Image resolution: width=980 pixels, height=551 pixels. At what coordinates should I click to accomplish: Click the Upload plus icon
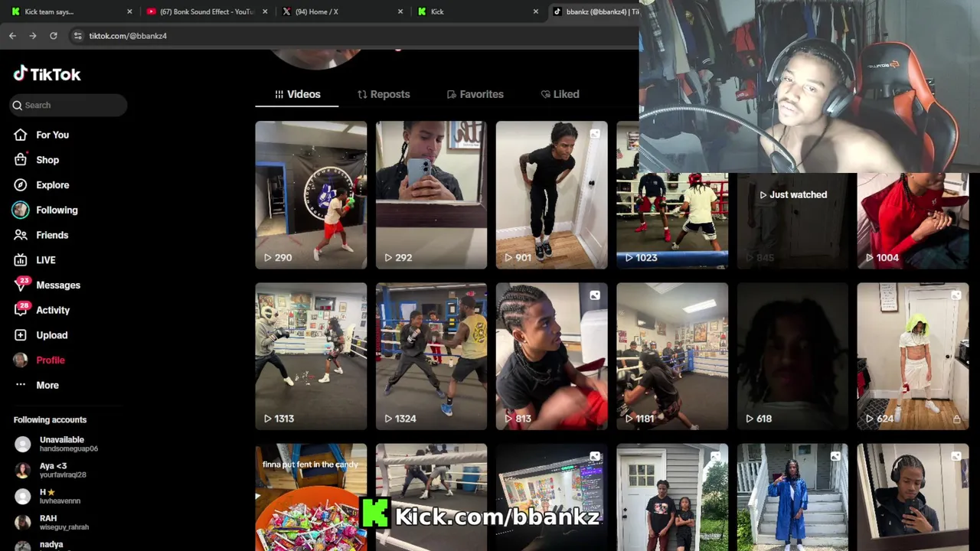[21, 335]
